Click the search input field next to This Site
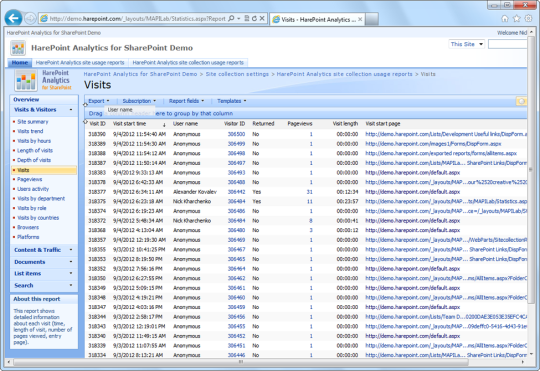This screenshot has height=371, width=540. [x=508, y=44]
